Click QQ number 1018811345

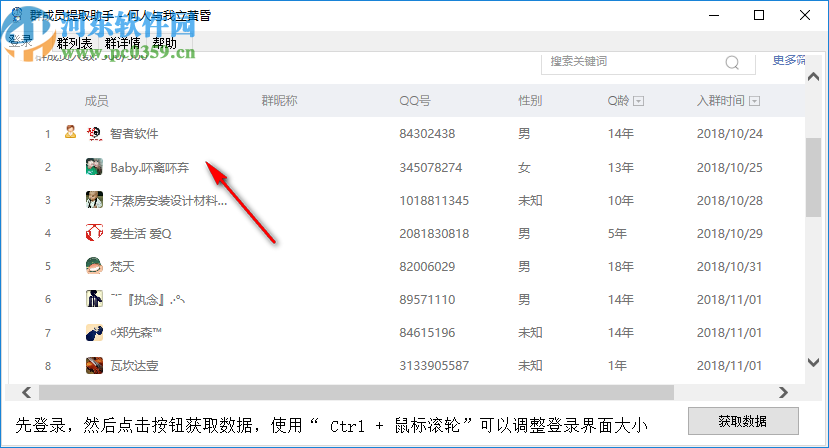(434, 200)
